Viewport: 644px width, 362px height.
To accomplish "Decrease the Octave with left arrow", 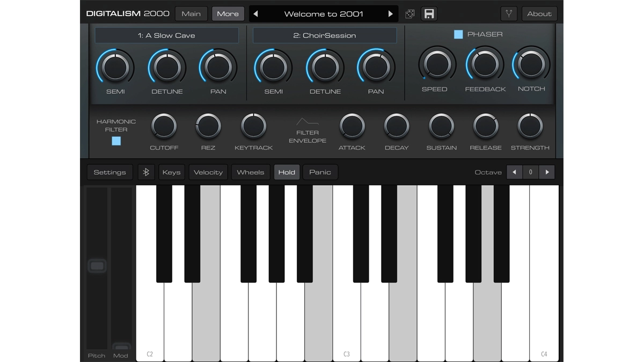I will pyautogui.click(x=514, y=172).
